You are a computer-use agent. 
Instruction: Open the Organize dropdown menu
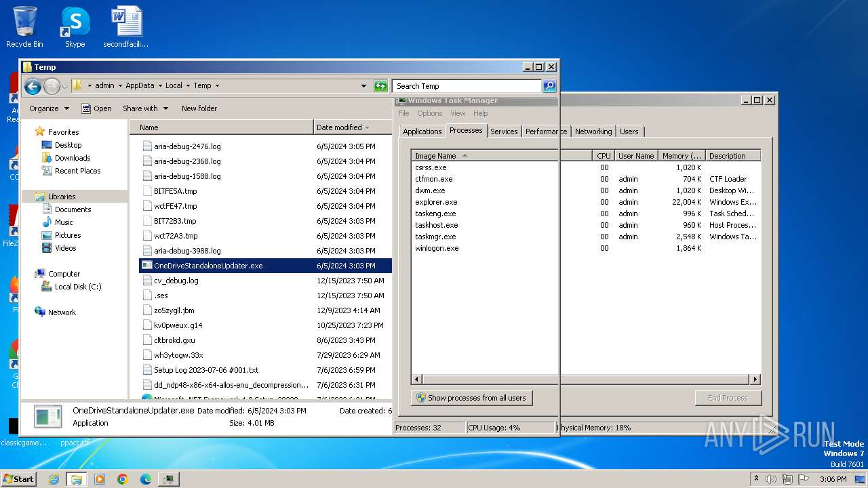tap(50, 108)
